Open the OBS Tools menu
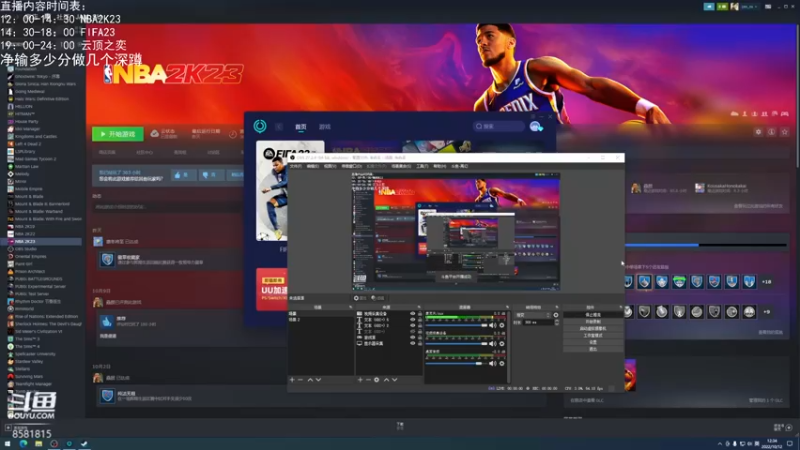Screen dimensions: 800x450 click(422, 166)
